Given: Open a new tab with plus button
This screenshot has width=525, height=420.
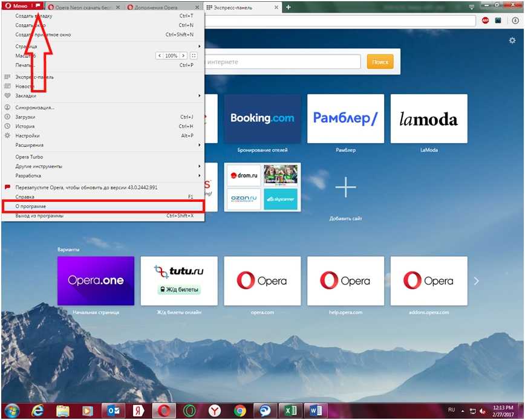Looking at the screenshot, I should tap(289, 7).
